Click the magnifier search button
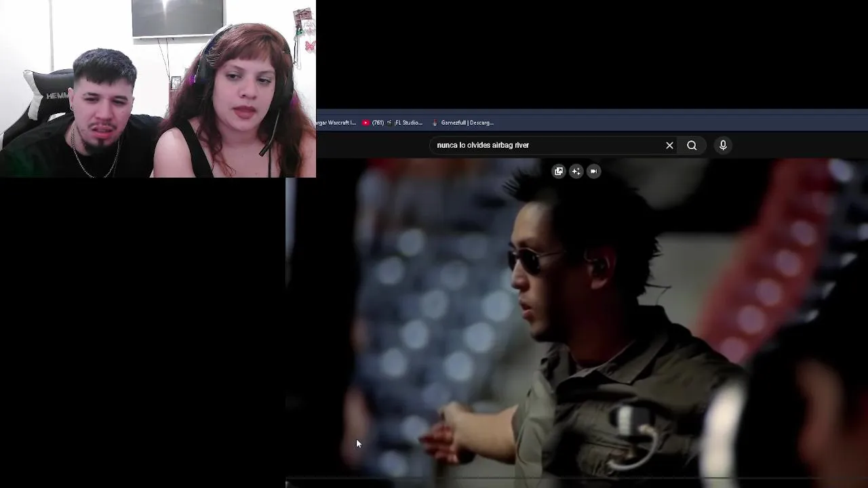Image resolution: width=868 pixels, height=488 pixels. point(692,145)
